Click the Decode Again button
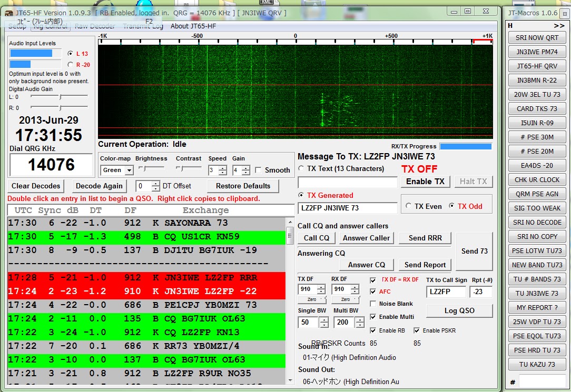The height and width of the screenshot is (392, 571). (99, 186)
